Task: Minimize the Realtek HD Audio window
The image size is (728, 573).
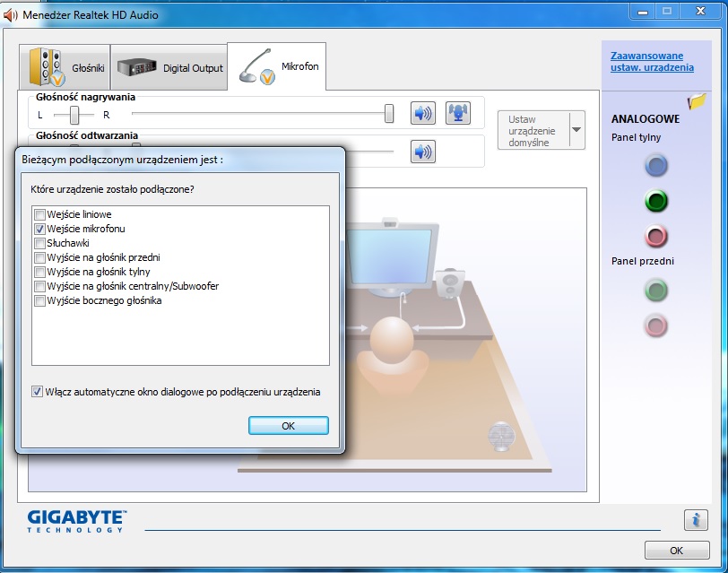Action: coord(643,12)
